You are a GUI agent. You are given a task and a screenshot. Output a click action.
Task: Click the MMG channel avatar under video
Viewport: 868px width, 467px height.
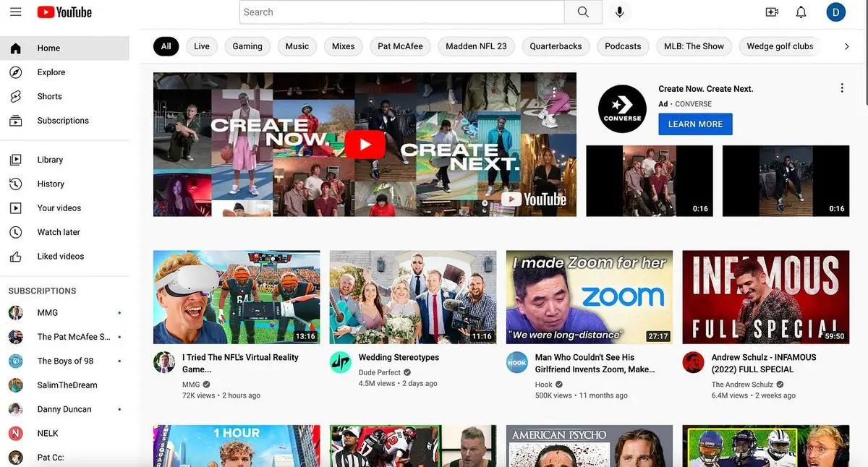point(164,362)
